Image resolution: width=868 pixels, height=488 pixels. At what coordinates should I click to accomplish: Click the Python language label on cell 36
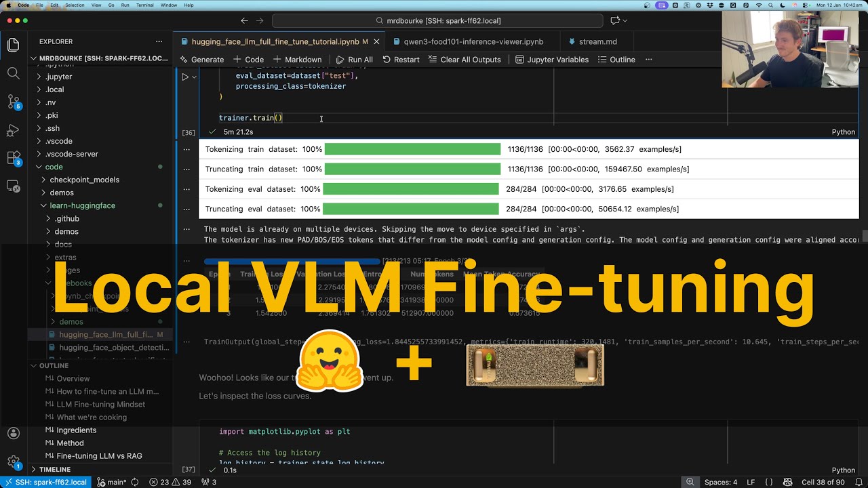[x=844, y=132]
